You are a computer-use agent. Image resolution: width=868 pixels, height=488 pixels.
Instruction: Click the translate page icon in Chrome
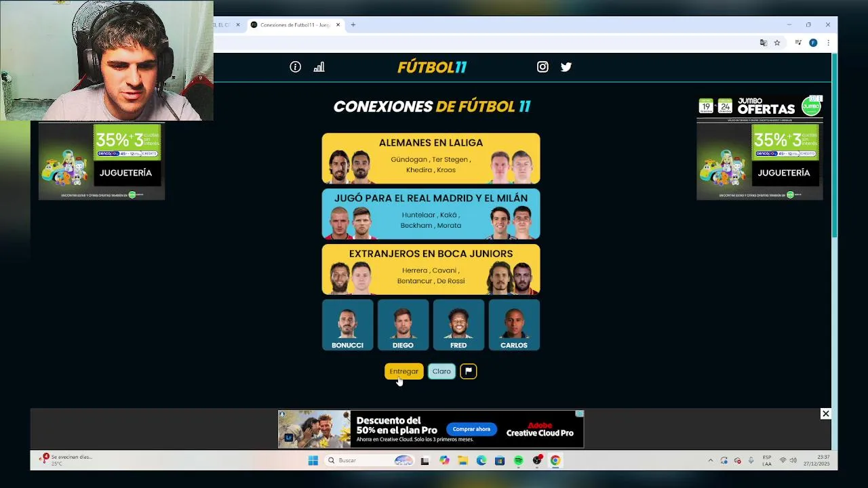point(764,43)
